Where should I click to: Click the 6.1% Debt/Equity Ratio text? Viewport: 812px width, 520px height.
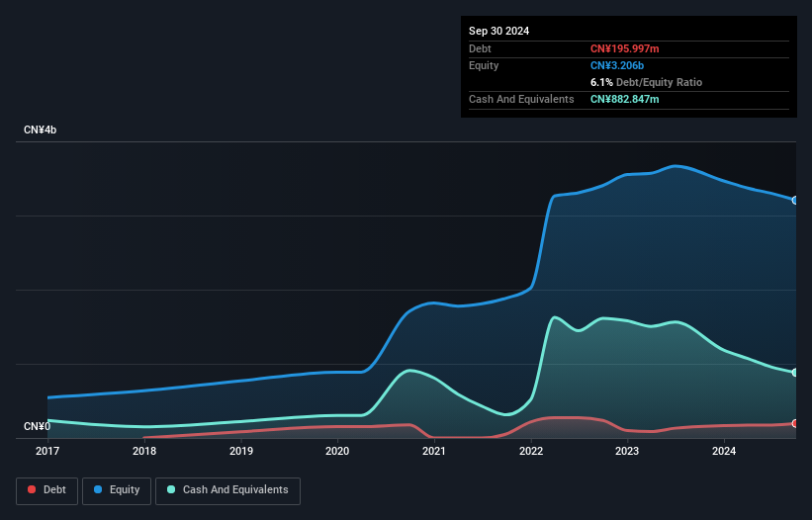click(646, 82)
